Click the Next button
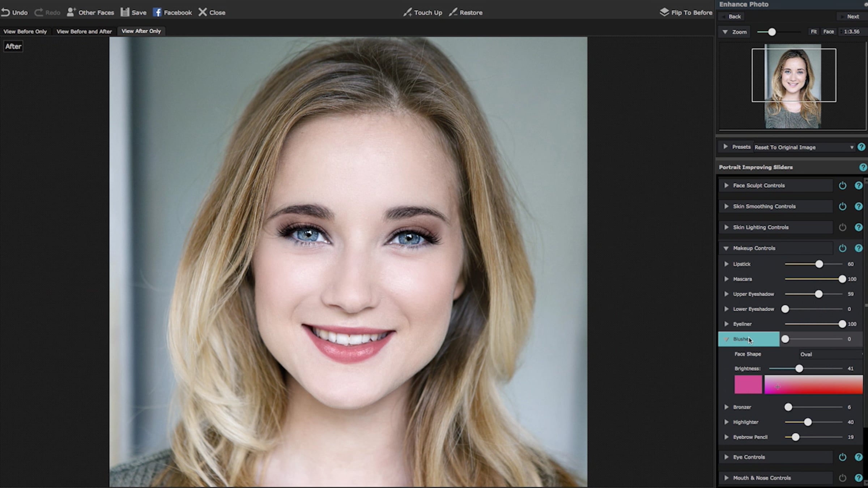Image resolution: width=868 pixels, height=488 pixels. click(852, 17)
